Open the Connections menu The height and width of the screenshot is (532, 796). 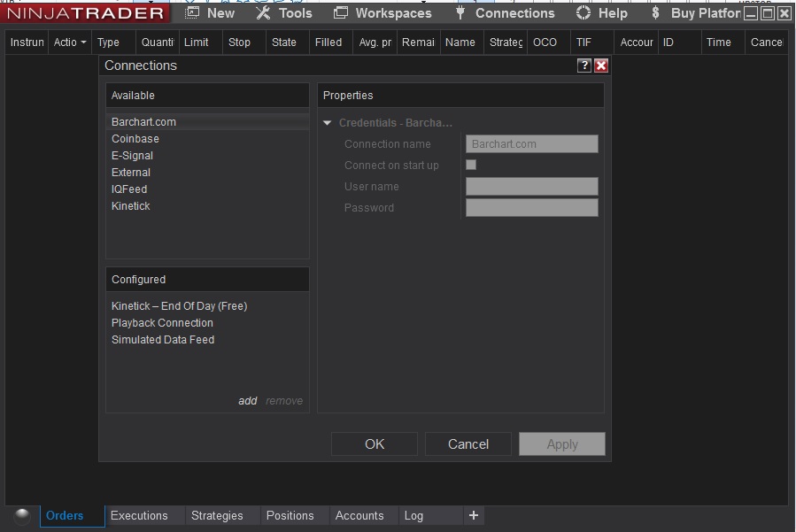coord(505,12)
